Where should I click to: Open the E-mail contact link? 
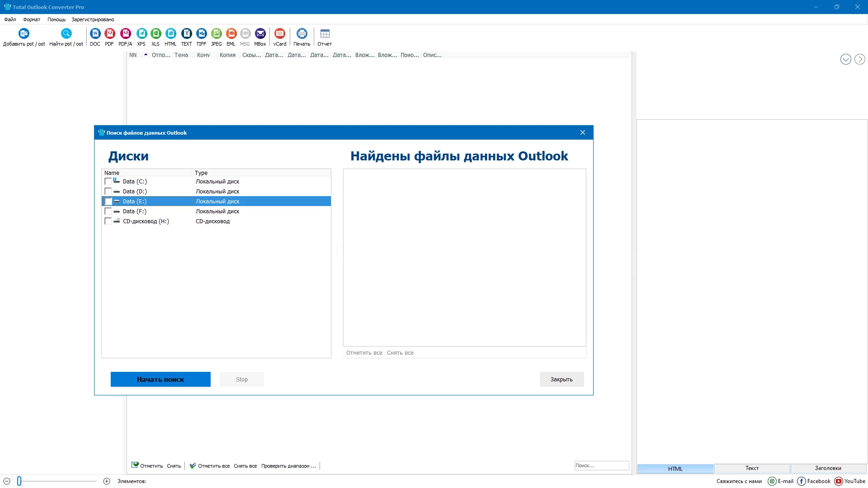click(781, 481)
